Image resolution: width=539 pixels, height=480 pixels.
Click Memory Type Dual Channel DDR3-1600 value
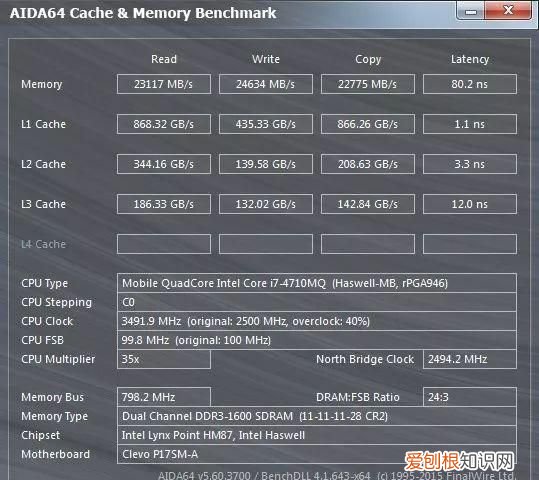(x=317, y=416)
